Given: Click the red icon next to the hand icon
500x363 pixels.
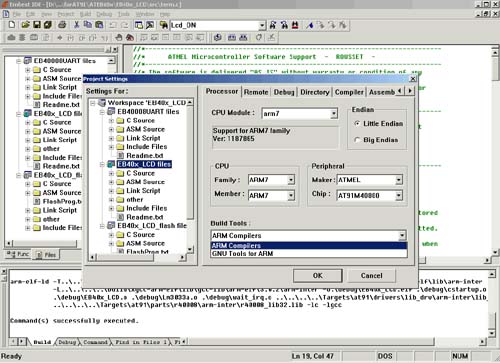Looking at the screenshot, I should coord(130,37).
